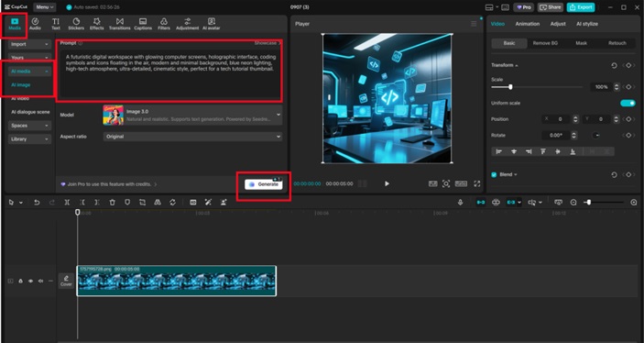This screenshot has width=644, height=343.
Task: Zoom out the timeline with minus icon
Action: pos(573,203)
